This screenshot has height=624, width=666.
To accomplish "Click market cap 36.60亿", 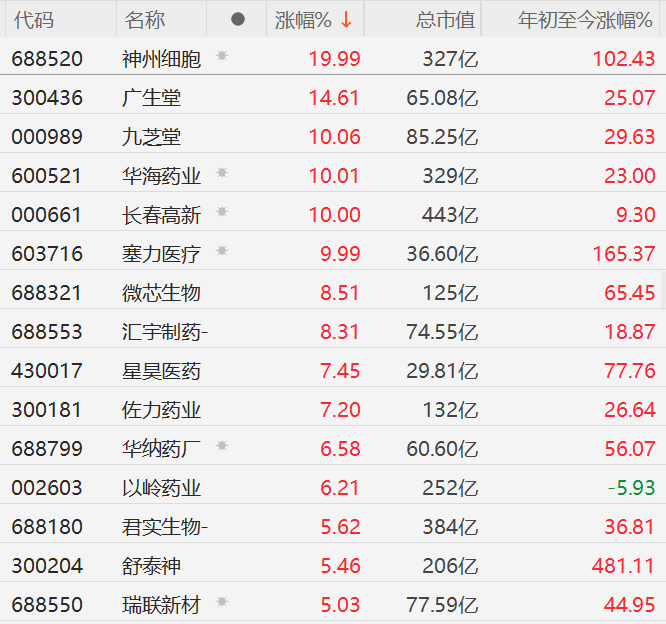I will pos(442,254).
